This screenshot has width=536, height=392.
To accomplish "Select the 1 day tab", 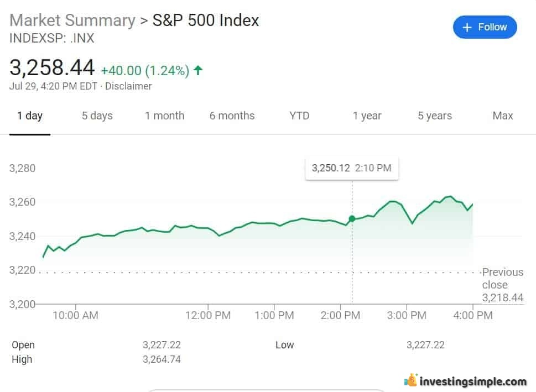I will 30,116.
